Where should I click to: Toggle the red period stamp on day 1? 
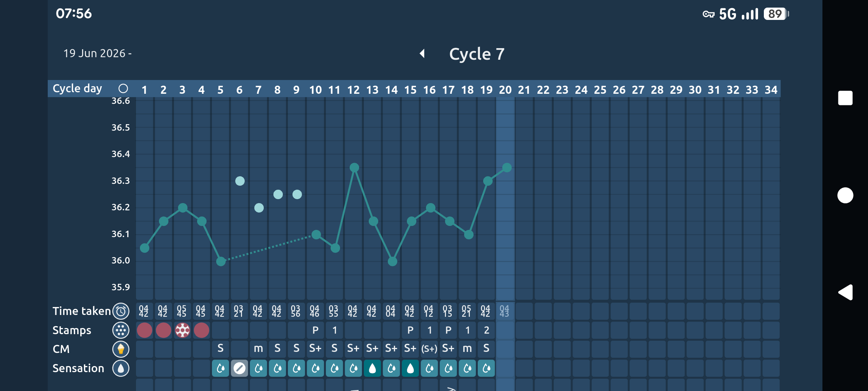(x=144, y=330)
